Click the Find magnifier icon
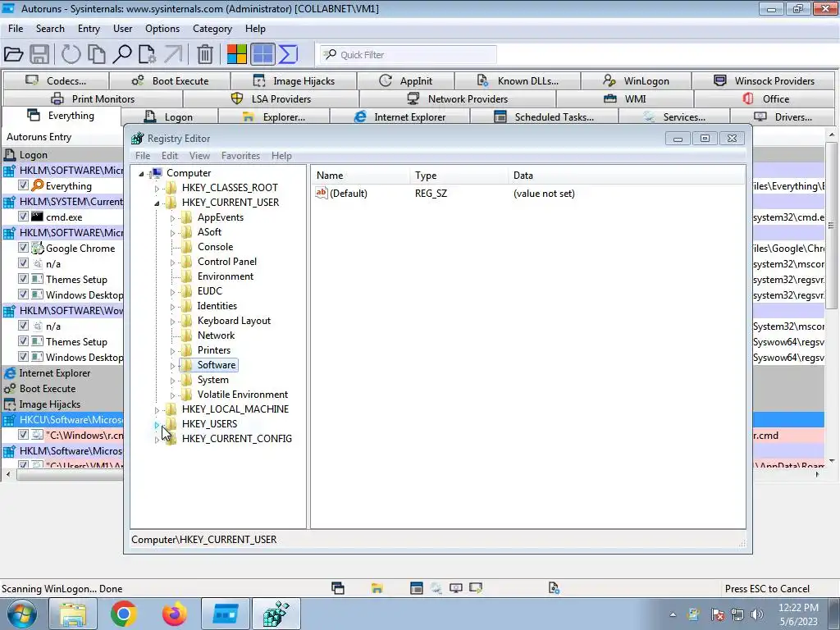 [122, 54]
